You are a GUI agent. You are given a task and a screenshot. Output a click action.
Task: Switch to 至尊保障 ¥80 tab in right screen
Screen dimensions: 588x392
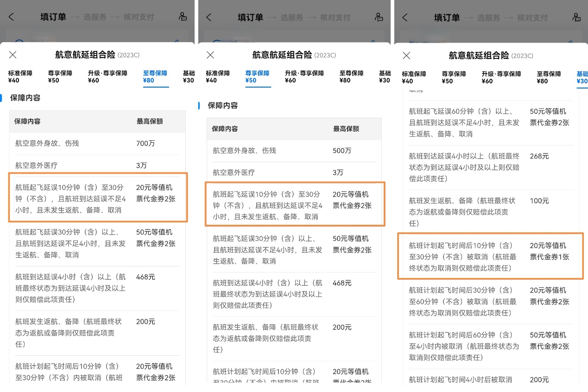tap(549, 77)
